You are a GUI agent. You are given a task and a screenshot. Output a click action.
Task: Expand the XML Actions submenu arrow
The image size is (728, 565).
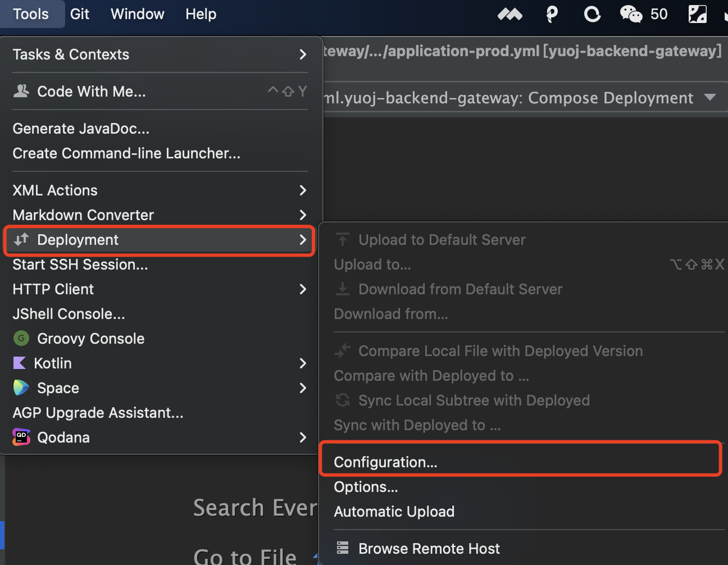click(x=303, y=190)
